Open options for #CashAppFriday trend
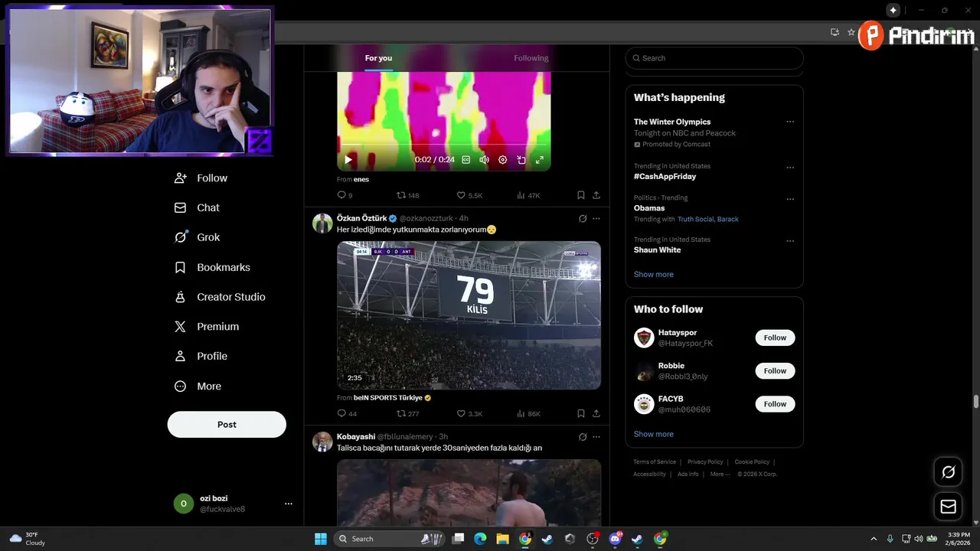980x551 pixels. 790,167
